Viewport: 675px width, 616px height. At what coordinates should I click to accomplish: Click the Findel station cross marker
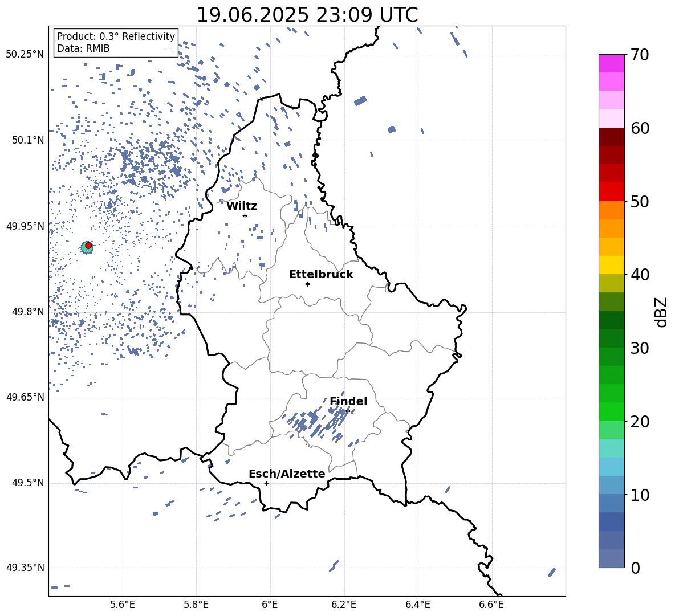[347, 411]
